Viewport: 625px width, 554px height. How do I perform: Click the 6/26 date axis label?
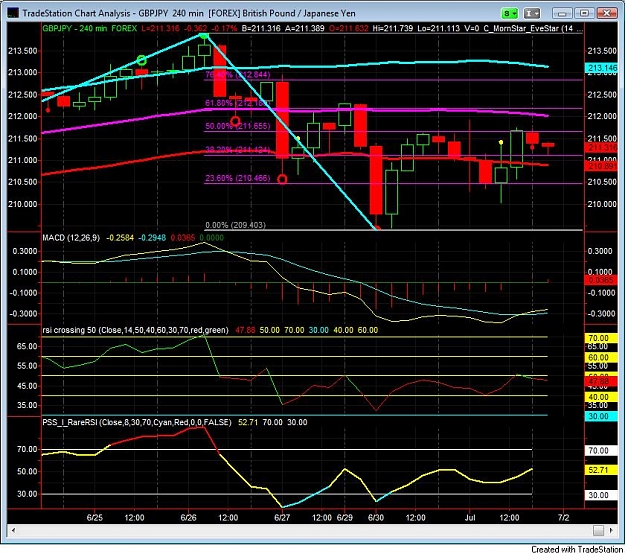click(188, 518)
